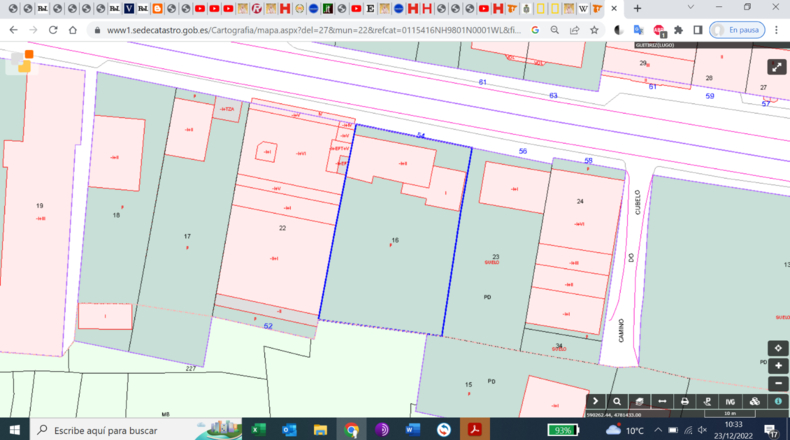This screenshot has height=440, width=790.
Task: Click the Google icon in address bar
Action: (535, 30)
